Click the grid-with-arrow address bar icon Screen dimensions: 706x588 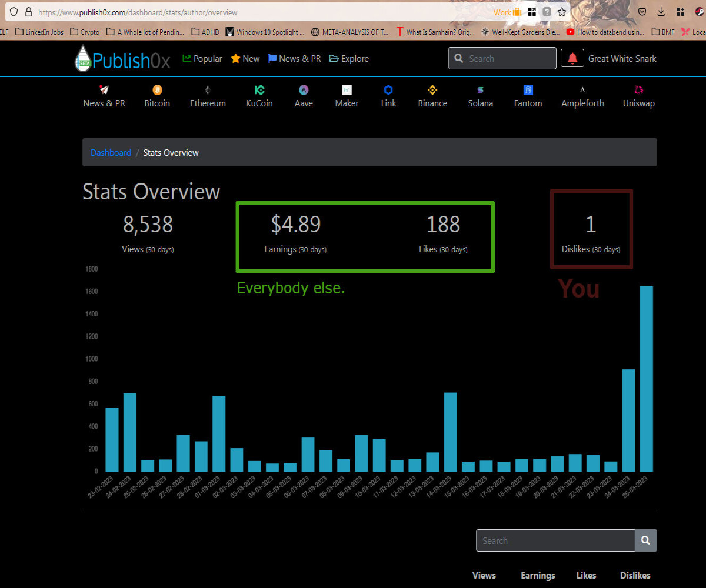[x=532, y=12]
